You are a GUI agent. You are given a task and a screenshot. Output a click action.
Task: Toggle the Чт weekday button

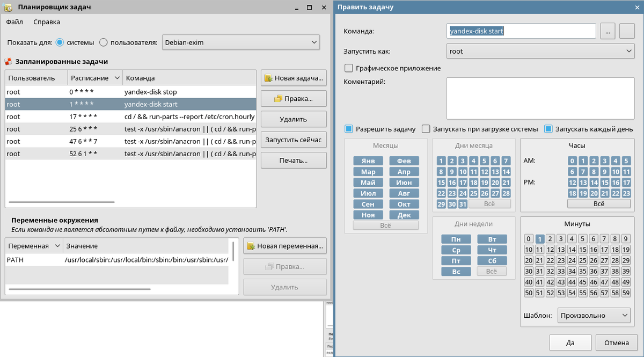pyautogui.click(x=492, y=250)
